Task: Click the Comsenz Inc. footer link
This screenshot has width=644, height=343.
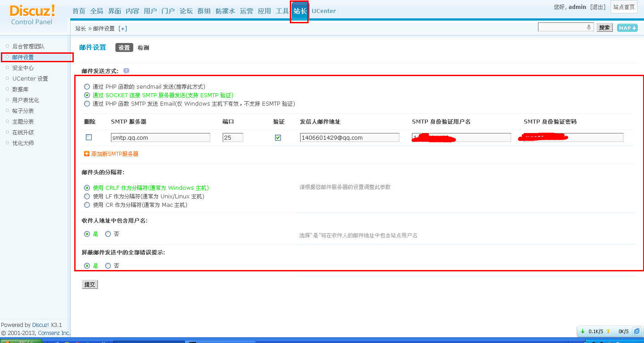Action: click(x=54, y=333)
